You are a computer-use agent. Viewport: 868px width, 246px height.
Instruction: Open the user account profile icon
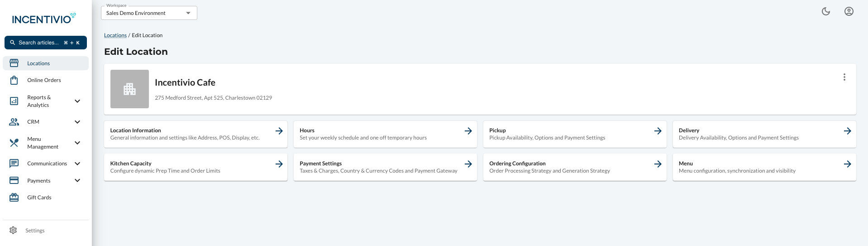click(x=849, y=11)
